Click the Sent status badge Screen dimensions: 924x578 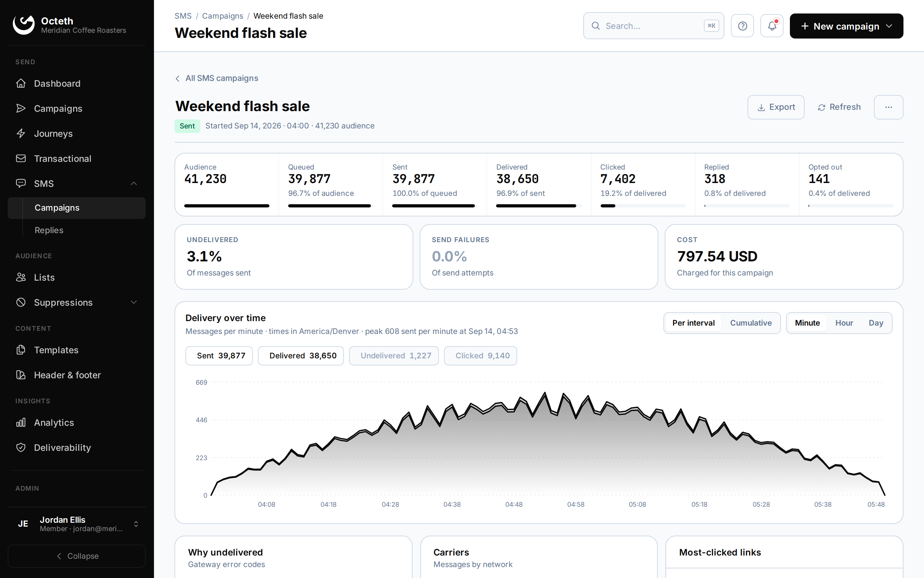(x=187, y=126)
